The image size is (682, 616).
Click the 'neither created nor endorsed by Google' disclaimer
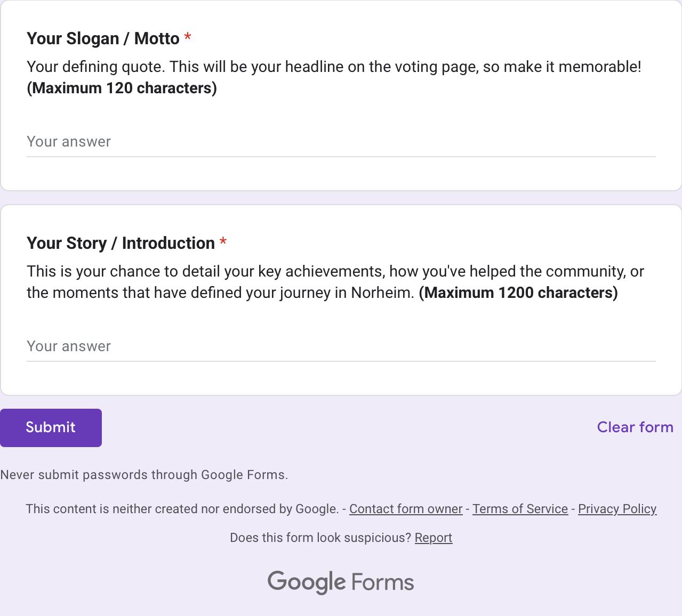(x=182, y=509)
